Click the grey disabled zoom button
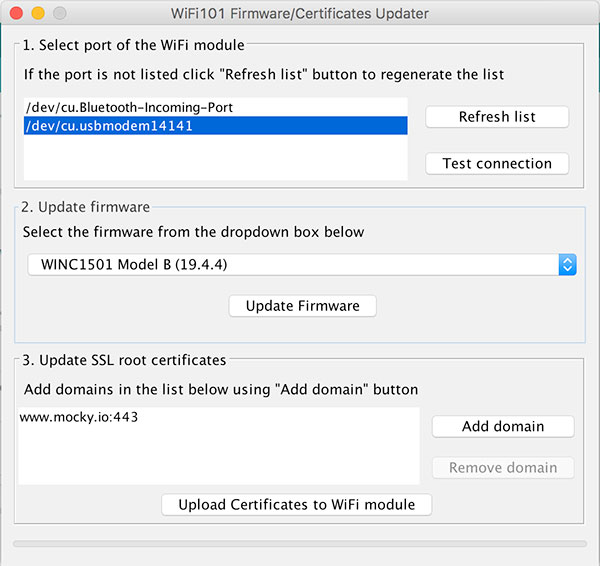This screenshot has height=566, width=600. (x=59, y=14)
